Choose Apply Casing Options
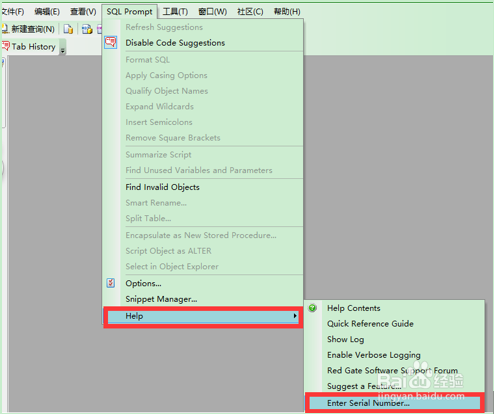 tap(166, 75)
